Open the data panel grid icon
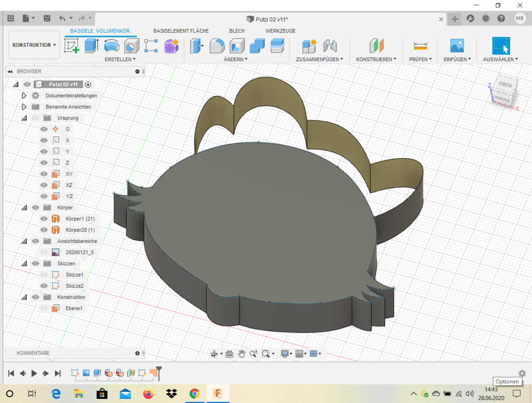Viewport: 532px width, 403px height. coord(11,18)
